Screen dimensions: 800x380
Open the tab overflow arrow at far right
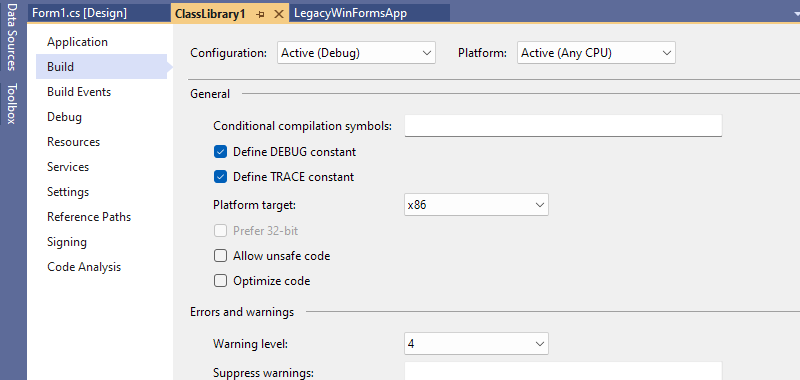(794, 14)
